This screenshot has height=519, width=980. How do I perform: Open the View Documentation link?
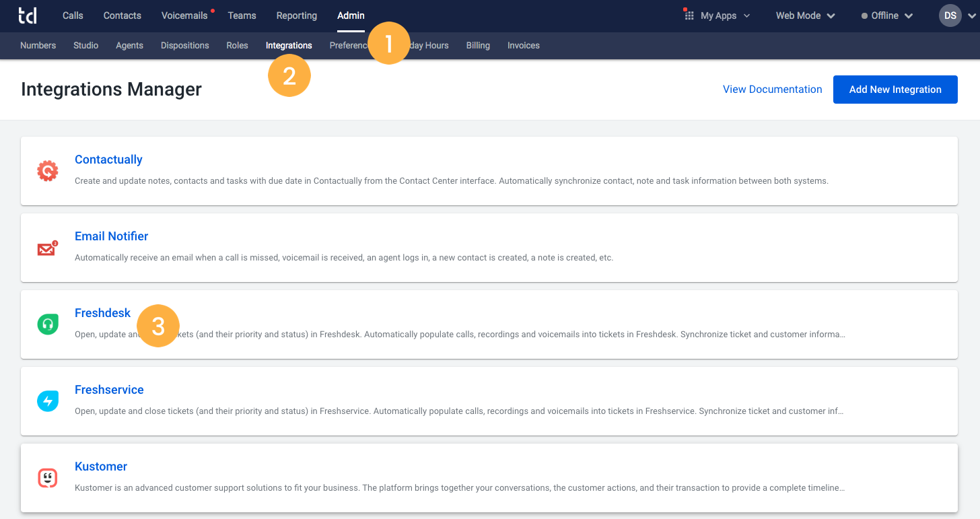773,90
